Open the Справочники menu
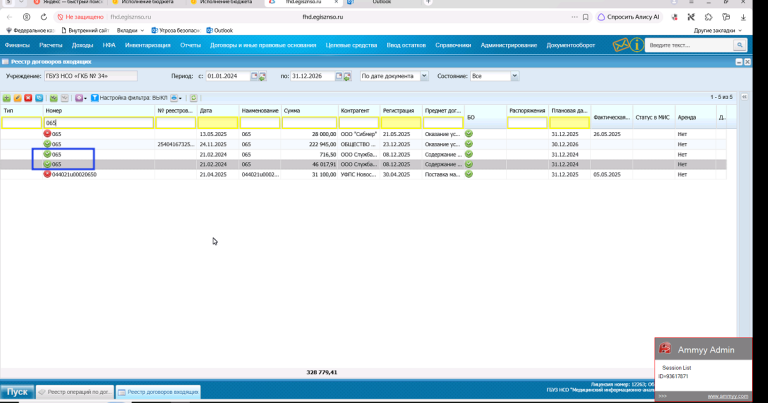This screenshot has width=768, height=403. tap(453, 45)
